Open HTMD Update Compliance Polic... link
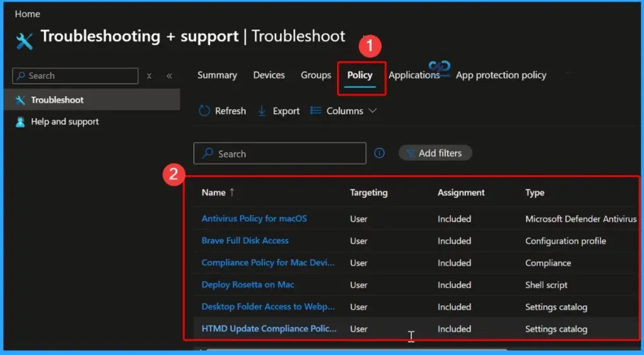 point(269,329)
